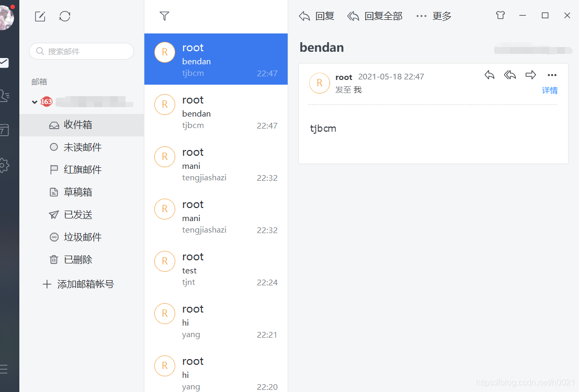Image resolution: width=579 pixels, height=392 pixels.
Task: Collapse the 163 account folder tree
Action: (x=34, y=102)
